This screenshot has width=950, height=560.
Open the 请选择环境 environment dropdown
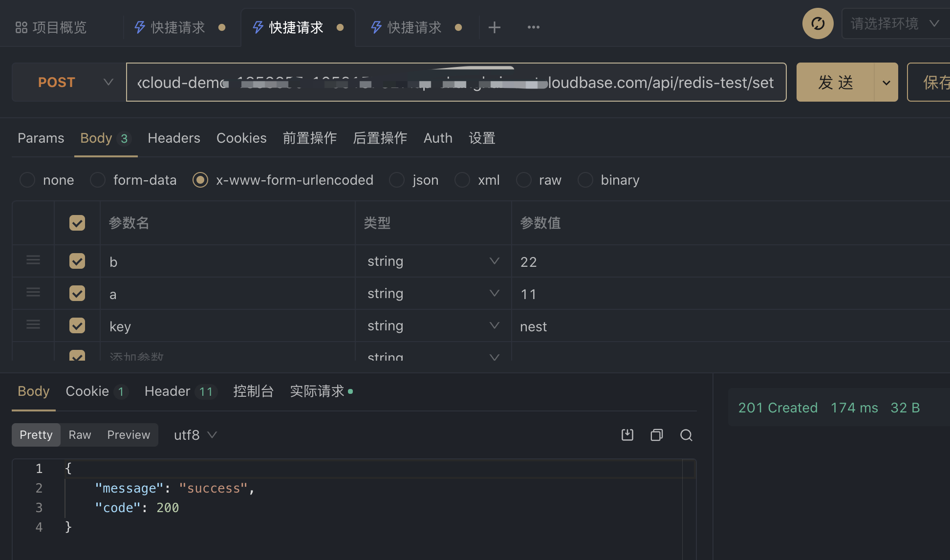pyautogui.click(x=895, y=23)
